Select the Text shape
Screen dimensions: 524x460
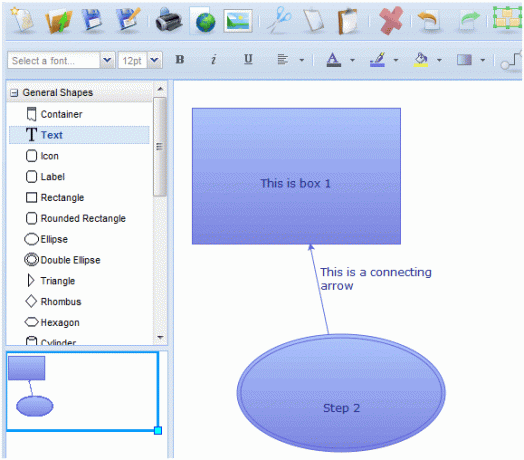click(79, 135)
